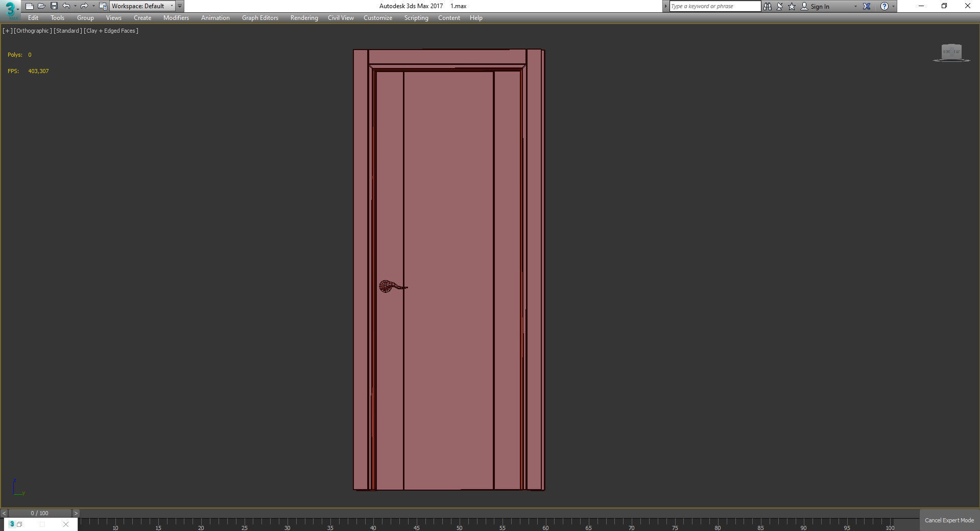Save the scene with the floppy disk icon
980x531 pixels.
click(54, 6)
